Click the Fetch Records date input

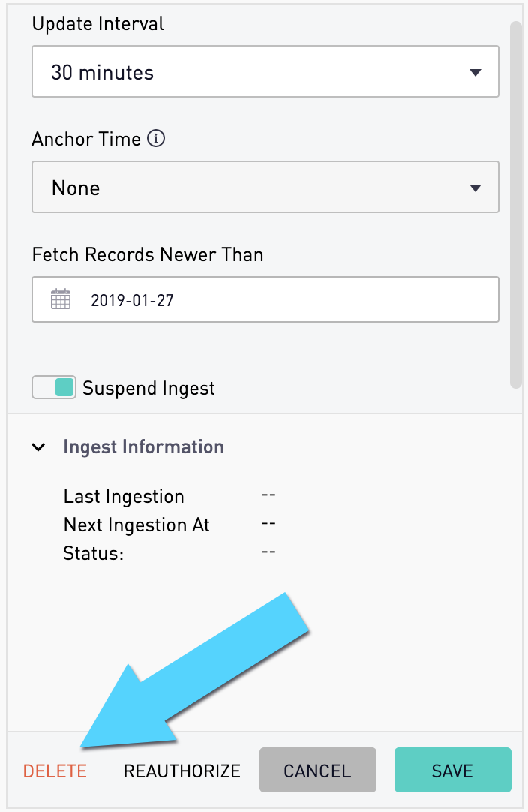pos(265,299)
